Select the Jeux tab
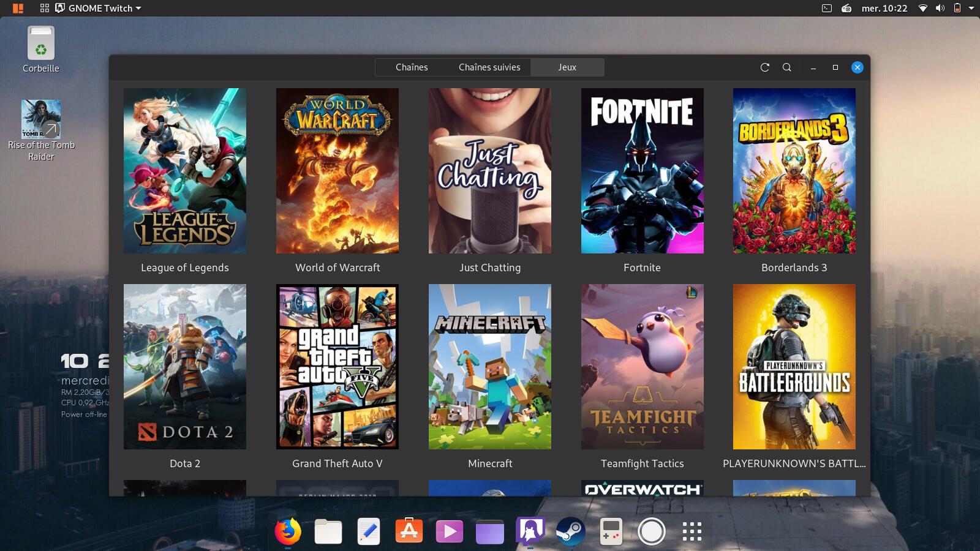The image size is (980, 551). pyautogui.click(x=567, y=67)
